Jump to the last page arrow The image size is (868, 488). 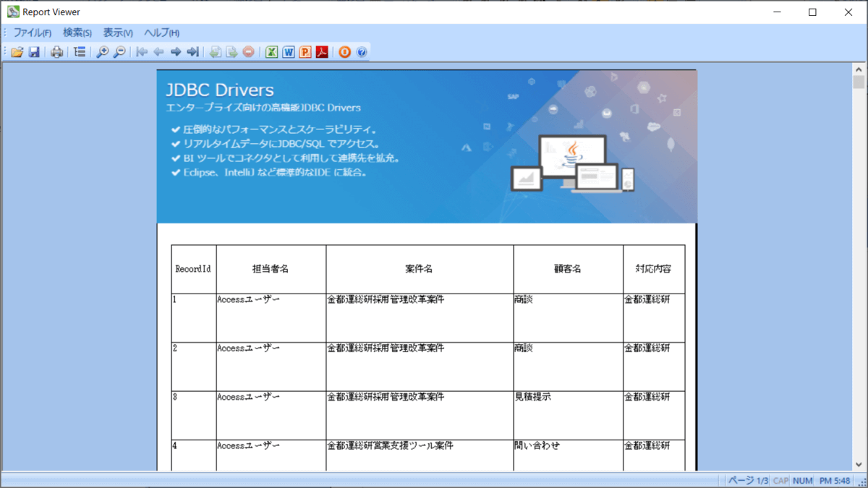point(192,52)
